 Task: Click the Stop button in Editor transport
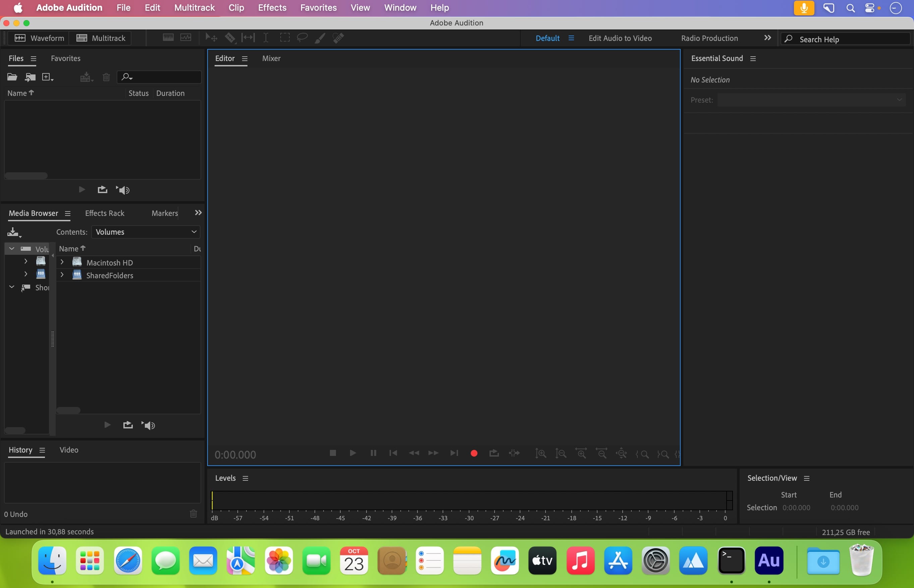(x=333, y=453)
